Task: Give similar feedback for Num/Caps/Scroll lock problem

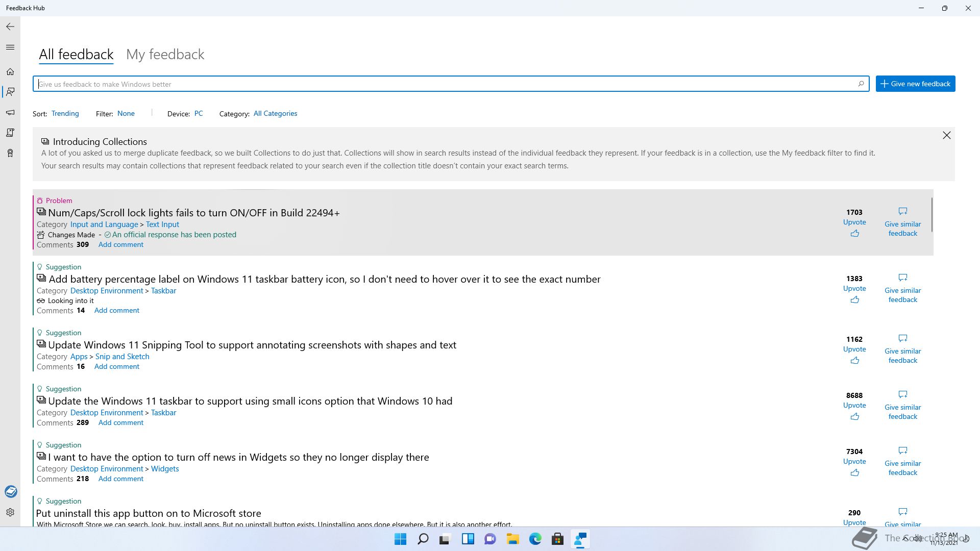Action: (903, 222)
